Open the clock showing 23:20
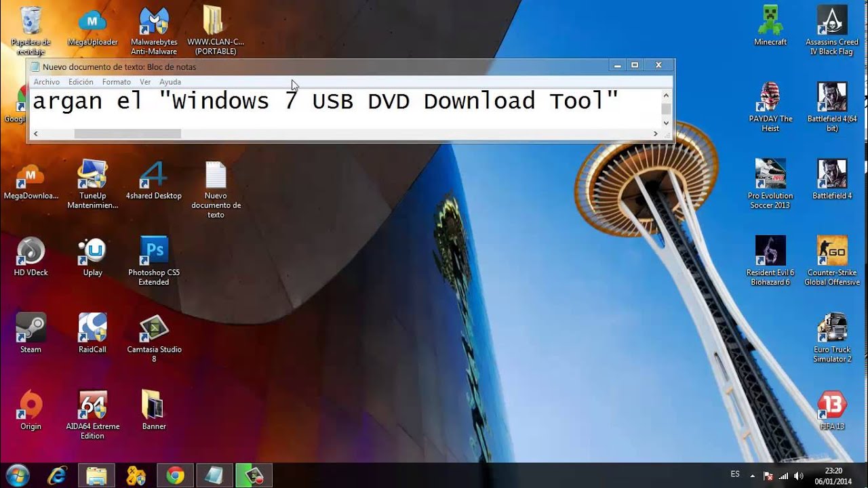This screenshot has width=868, height=488. click(834, 476)
